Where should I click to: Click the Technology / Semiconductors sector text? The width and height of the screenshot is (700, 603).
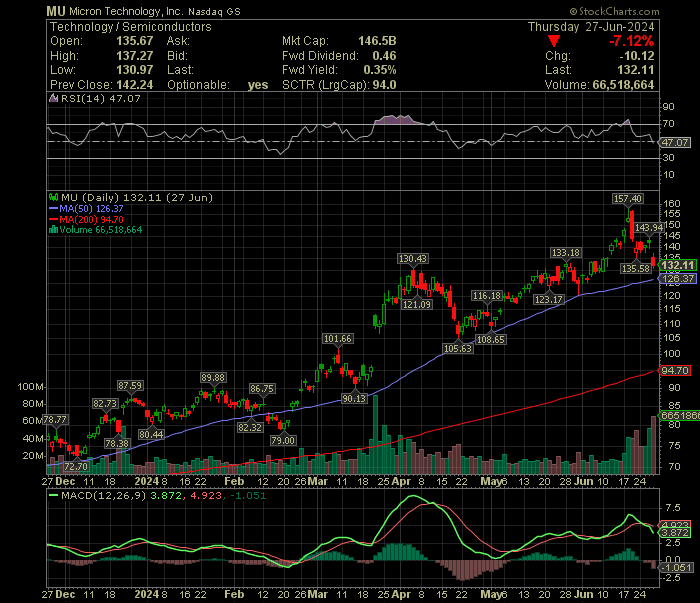pyautogui.click(x=130, y=27)
